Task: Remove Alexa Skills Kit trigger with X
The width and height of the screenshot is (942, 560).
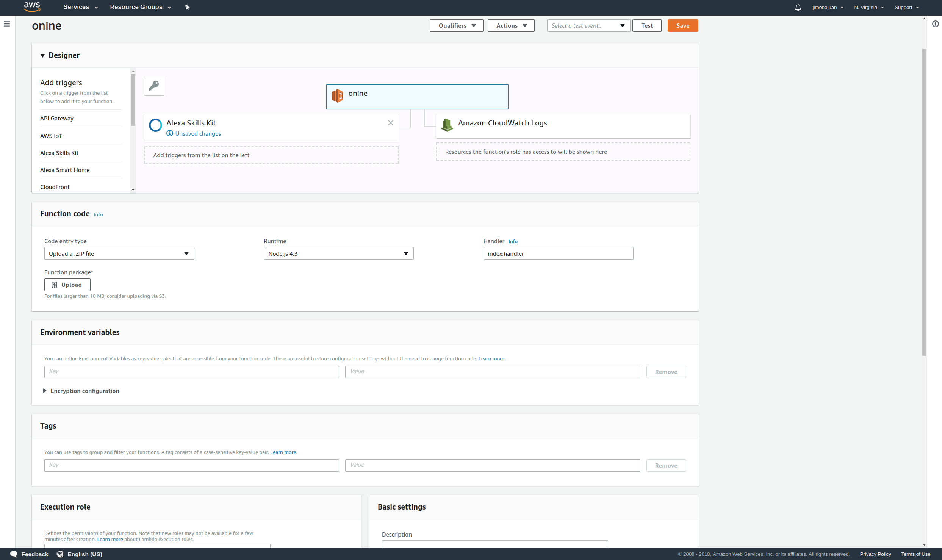Action: 391,123
